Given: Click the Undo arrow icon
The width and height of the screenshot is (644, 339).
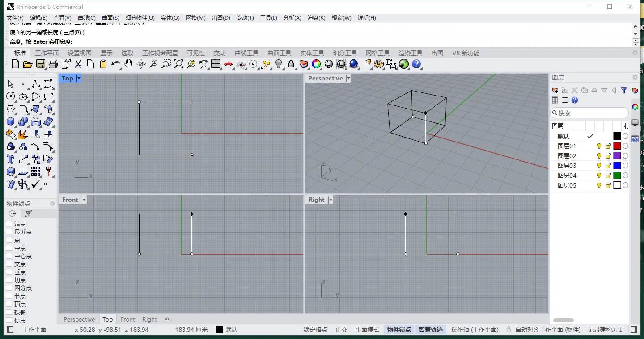Looking at the screenshot, I should (115, 64).
